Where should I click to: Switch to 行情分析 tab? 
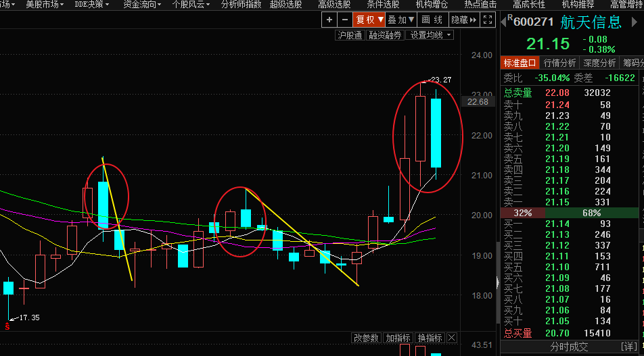point(559,63)
